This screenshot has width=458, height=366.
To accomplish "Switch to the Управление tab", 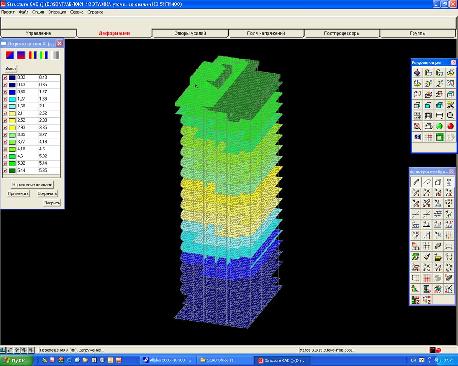I will pyautogui.click(x=39, y=33).
